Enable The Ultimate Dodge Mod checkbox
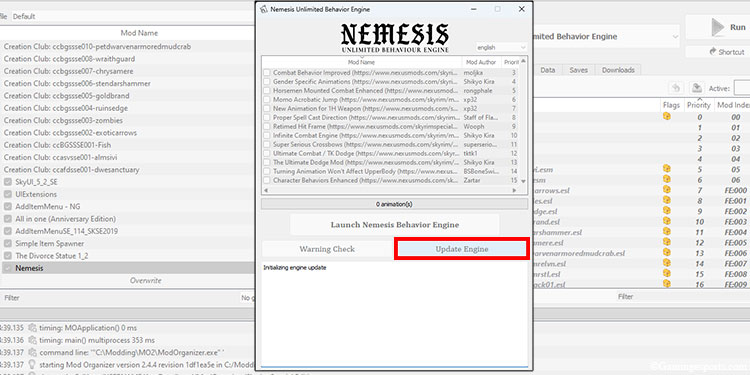This screenshot has width=750, height=375. click(267, 163)
